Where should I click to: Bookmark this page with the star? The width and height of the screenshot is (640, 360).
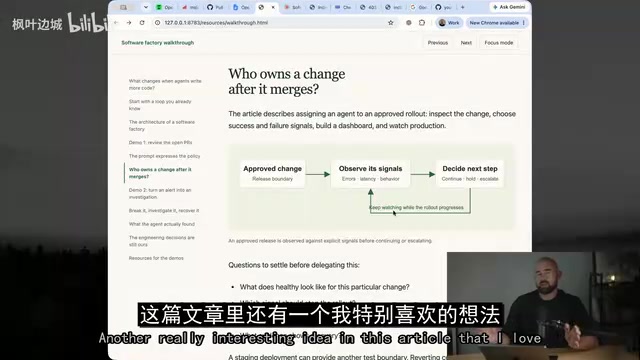coord(391,23)
